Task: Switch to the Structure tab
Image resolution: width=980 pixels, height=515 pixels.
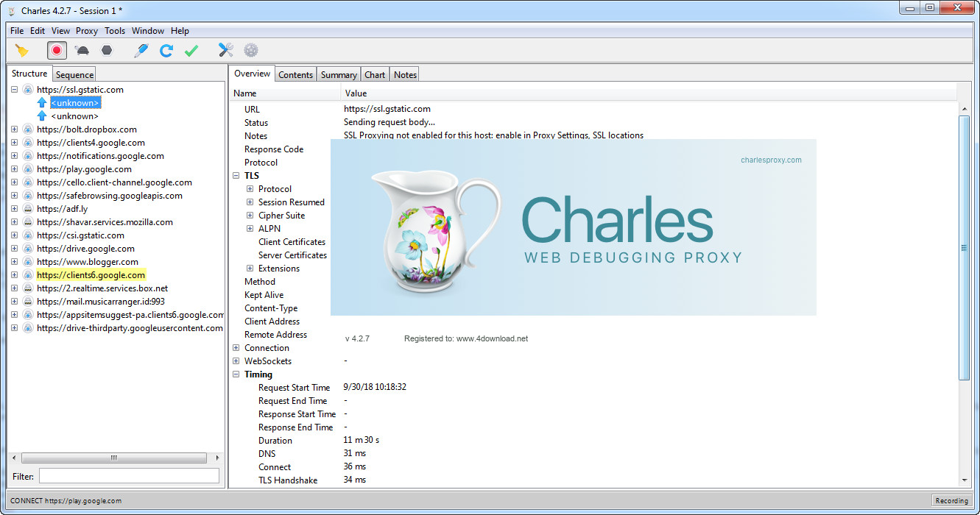Action: point(29,74)
